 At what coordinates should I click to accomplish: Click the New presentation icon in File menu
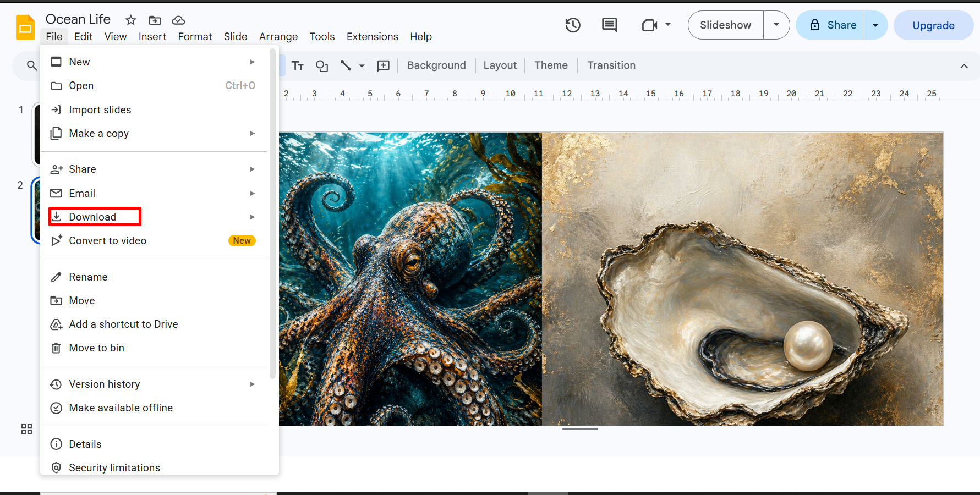[56, 62]
